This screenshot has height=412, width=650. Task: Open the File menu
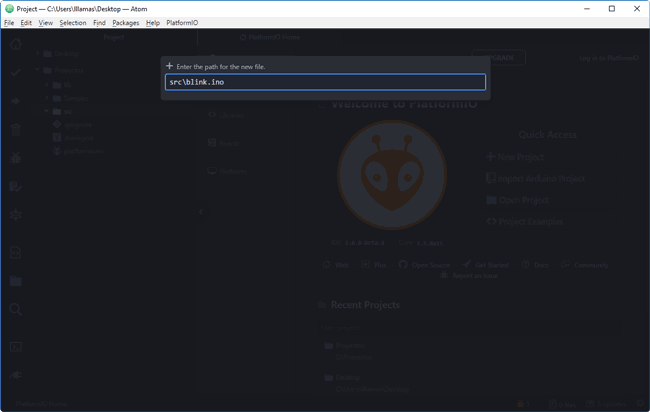click(x=9, y=23)
